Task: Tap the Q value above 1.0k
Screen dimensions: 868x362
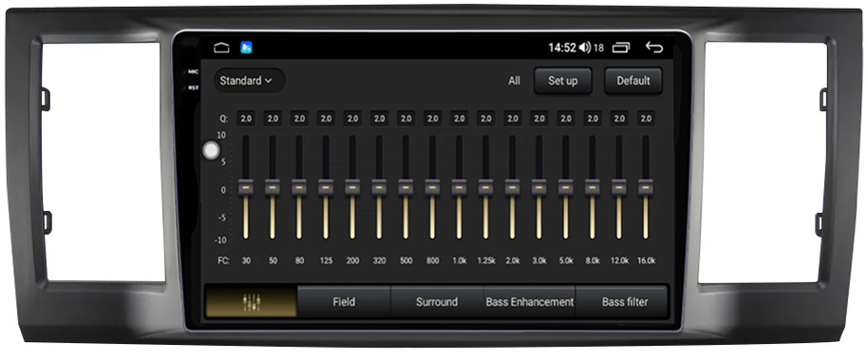Action: [459, 119]
